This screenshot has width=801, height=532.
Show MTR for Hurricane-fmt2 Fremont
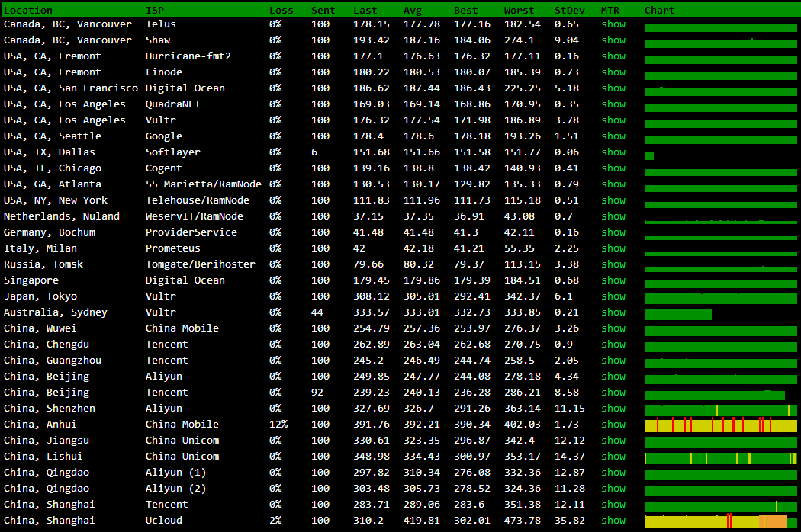pyautogui.click(x=613, y=56)
